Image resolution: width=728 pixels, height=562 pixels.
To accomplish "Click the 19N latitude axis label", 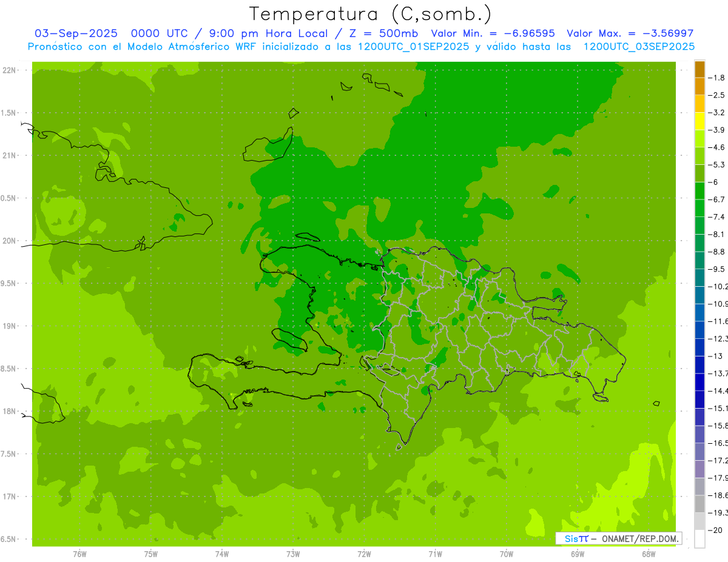I will pos(8,326).
